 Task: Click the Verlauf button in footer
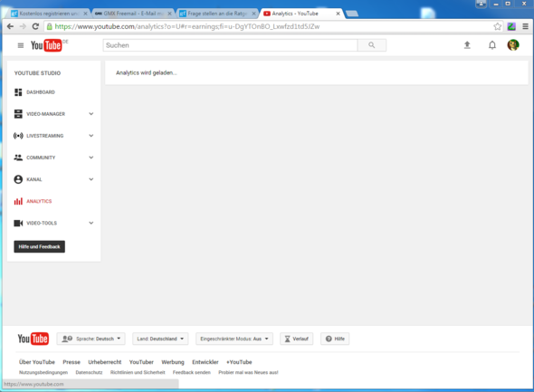296,339
